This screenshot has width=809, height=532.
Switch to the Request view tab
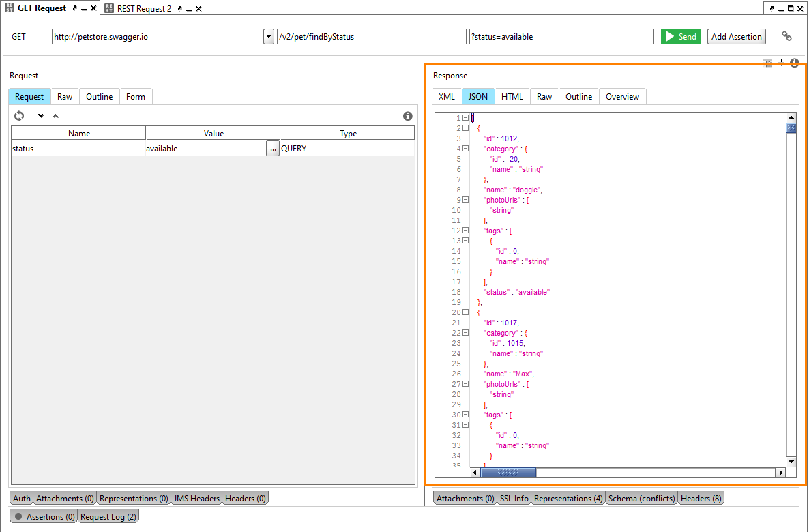[x=29, y=96]
